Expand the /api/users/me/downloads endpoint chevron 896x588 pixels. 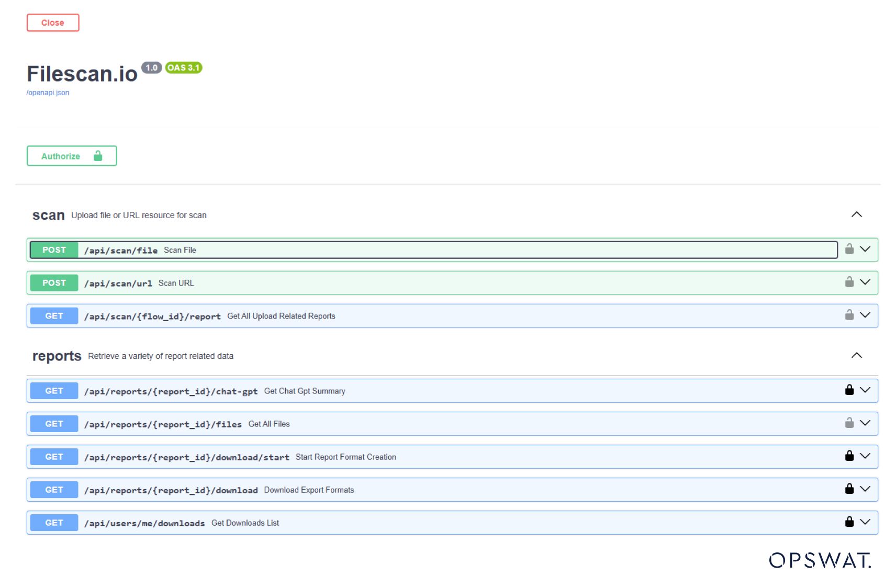tap(865, 522)
